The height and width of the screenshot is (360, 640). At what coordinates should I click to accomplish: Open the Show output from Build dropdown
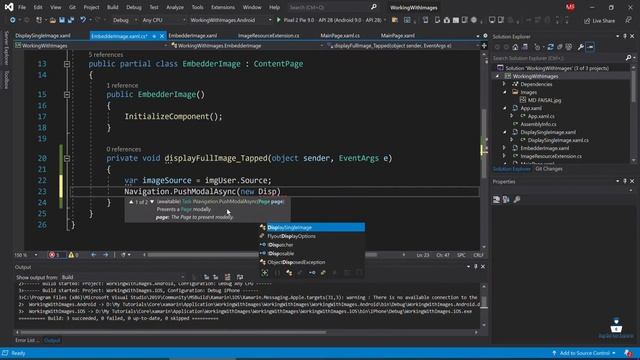coord(122,277)
